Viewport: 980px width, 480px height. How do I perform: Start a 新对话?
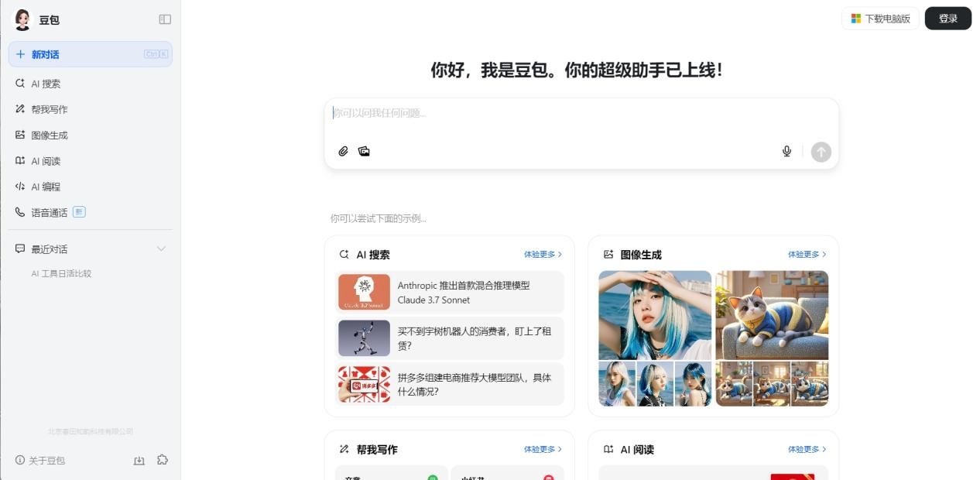pyautogui.click(x=91, y=54)
